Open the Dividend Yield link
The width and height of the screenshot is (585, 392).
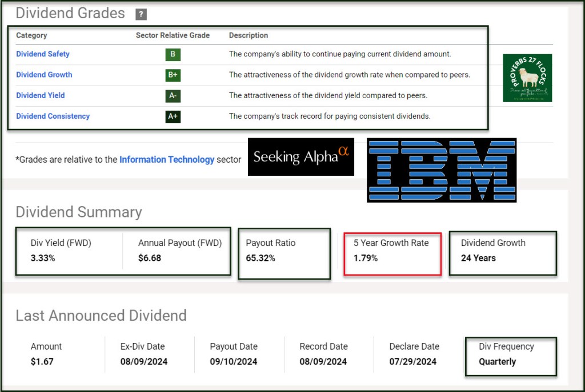(41, 95)
